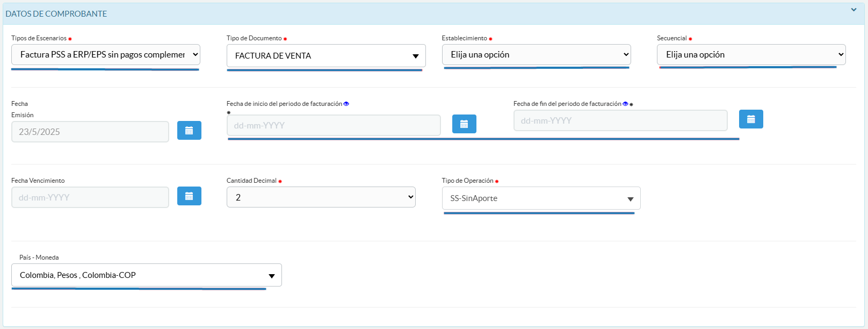868x329 pixels.
Task: Open the Secuencial dropdown list
Action: tap(751, 55)
